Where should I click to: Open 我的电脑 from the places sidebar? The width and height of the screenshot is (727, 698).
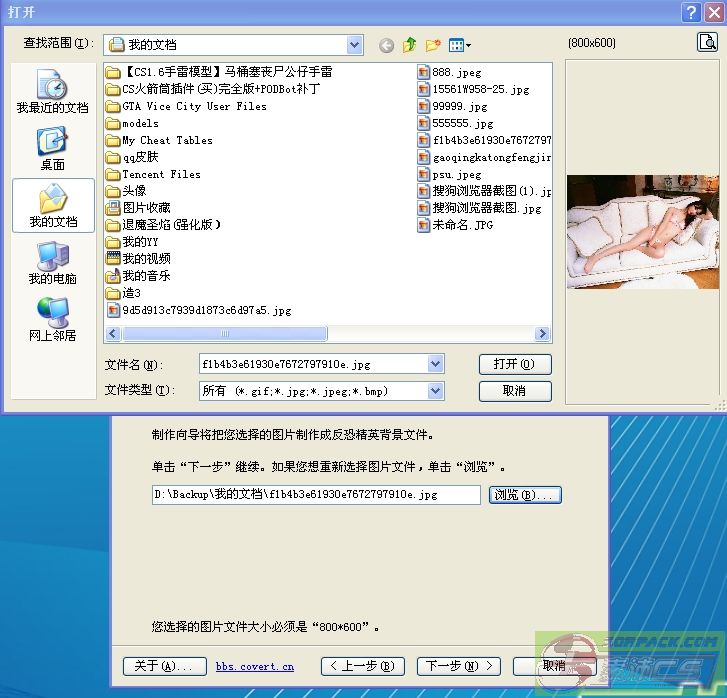click(52, 262)
